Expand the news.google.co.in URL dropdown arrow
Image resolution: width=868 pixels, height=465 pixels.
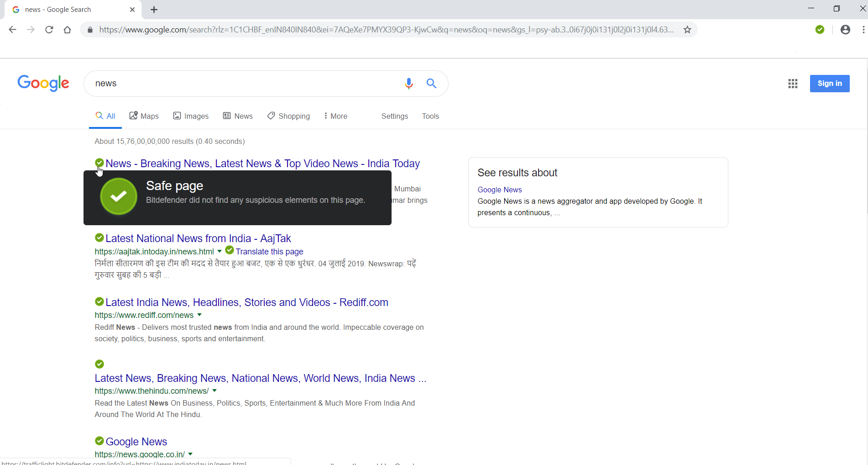click(x=190, y=454)
